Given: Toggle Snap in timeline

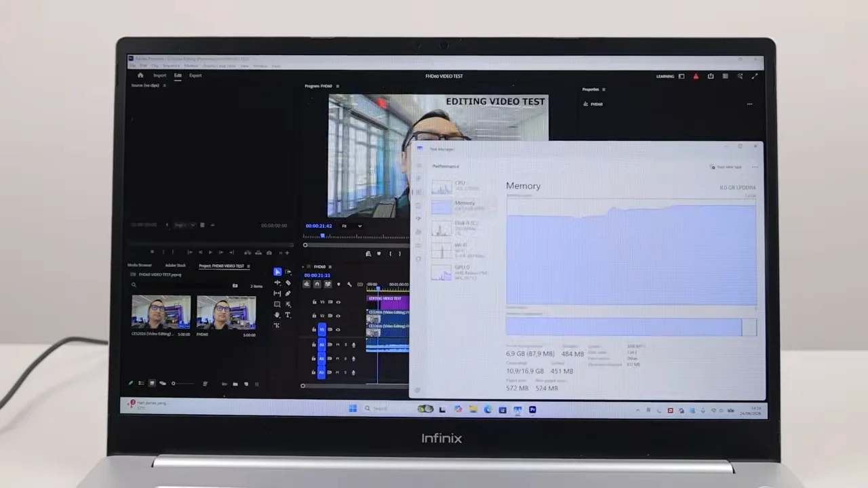Looking at the screenshot, I should pyautogui.click(x=317, y=284).
